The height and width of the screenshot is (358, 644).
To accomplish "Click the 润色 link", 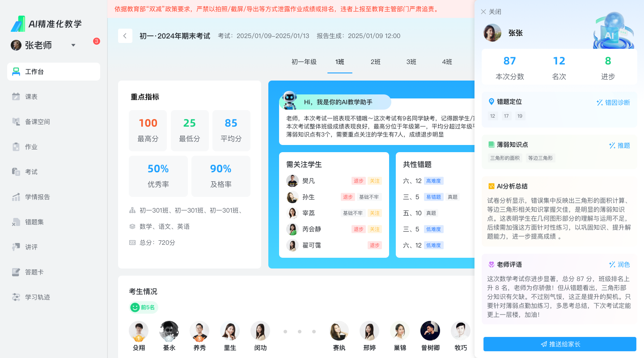I will pyautogui.click(x=619, y=264).
